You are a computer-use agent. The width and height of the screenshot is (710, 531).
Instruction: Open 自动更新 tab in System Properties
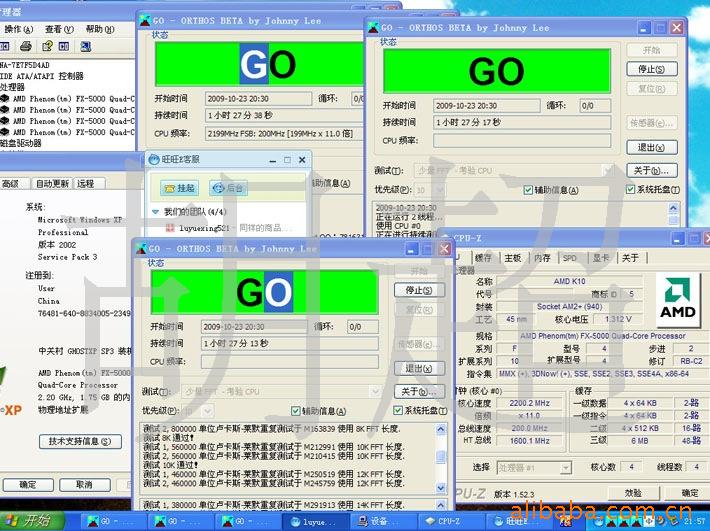(x=52, y=183)
